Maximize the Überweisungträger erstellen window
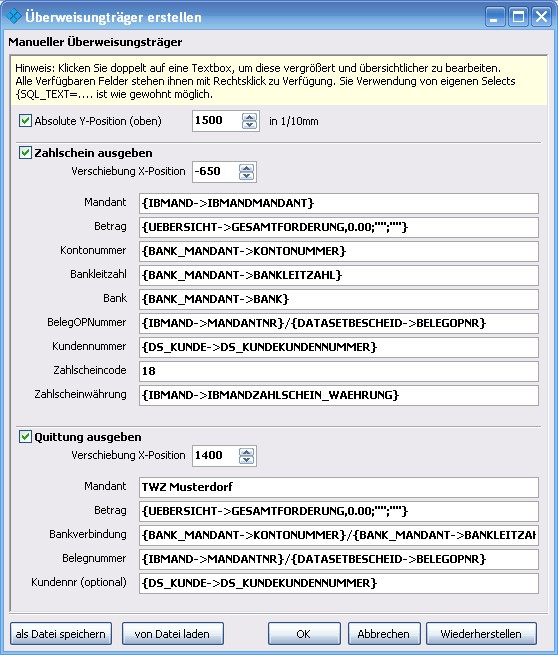This screenshot has width=558, height=655. coord(518,17)
